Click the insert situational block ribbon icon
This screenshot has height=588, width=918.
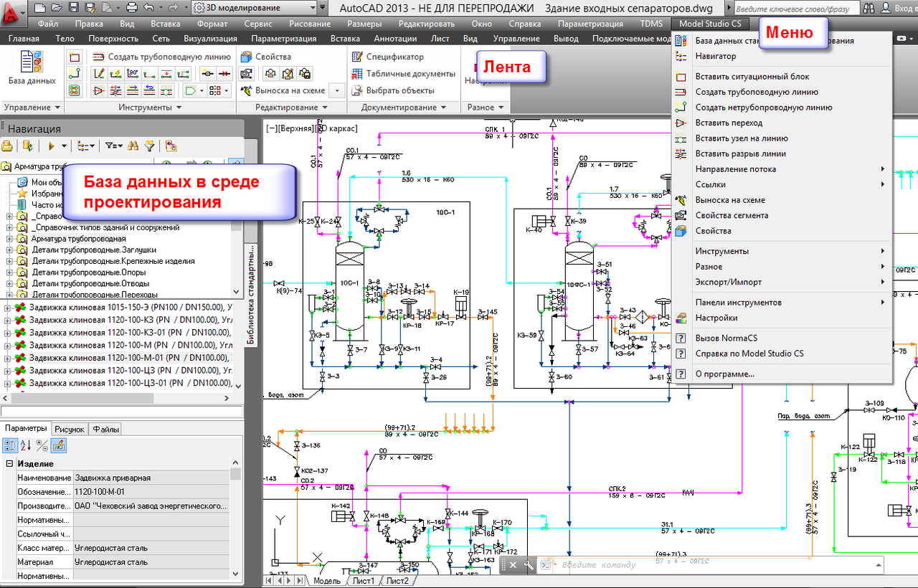pos(75,57)
